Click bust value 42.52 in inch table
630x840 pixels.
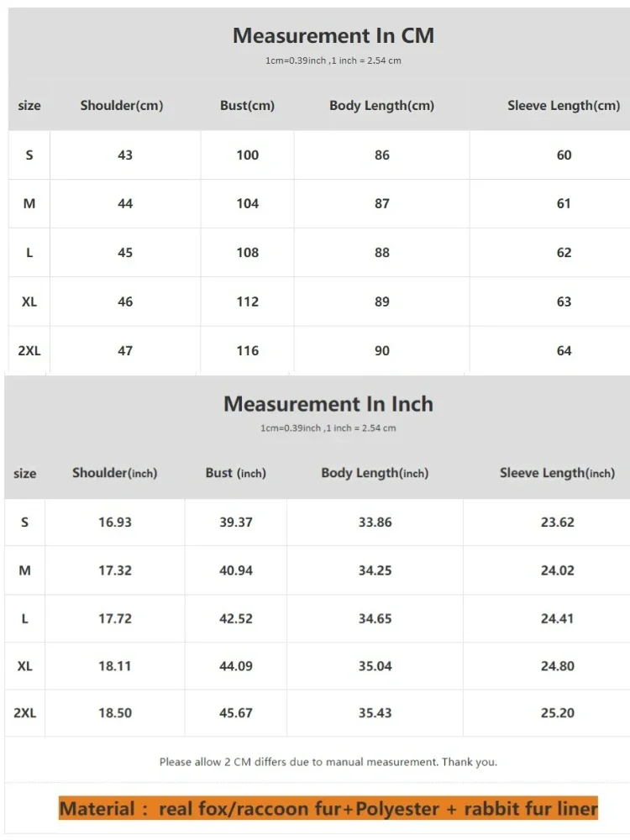point(236,619)
